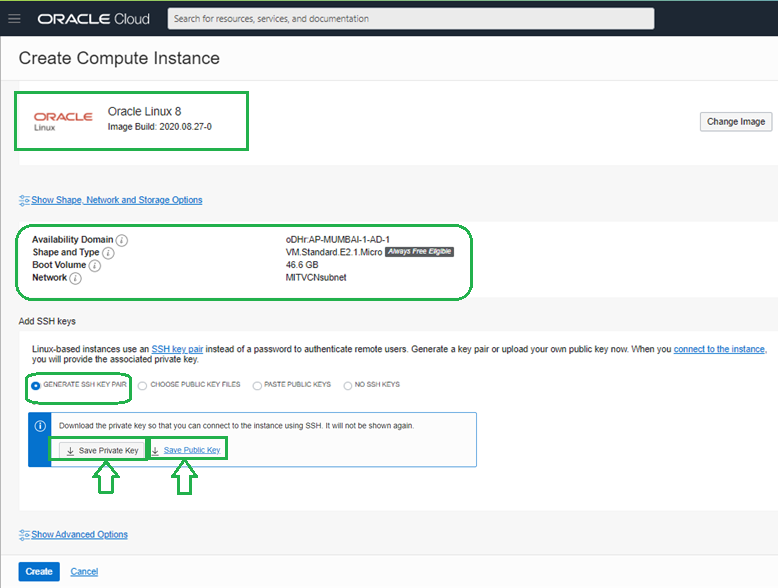This screenshot has width=778, height=588.
Task: Click Save Private Key button
Action: click(102, 451)
